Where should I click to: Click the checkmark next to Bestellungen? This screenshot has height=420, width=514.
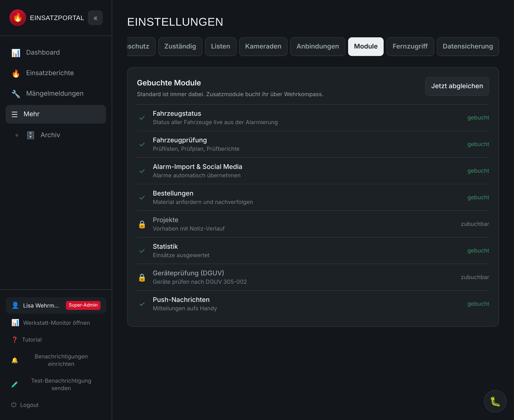click(142, 198)
